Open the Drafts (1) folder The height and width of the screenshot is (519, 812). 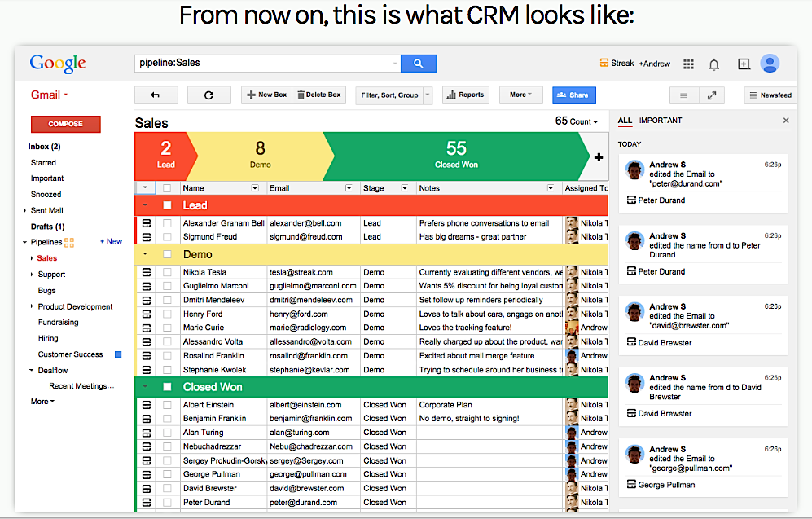(47, 227)
